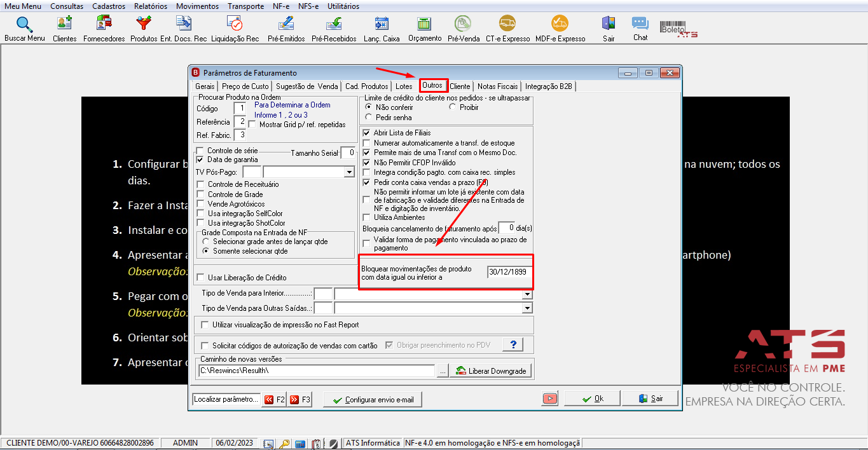
Task: Click the Liberar Downgrade button
Action: coord(491,371)
